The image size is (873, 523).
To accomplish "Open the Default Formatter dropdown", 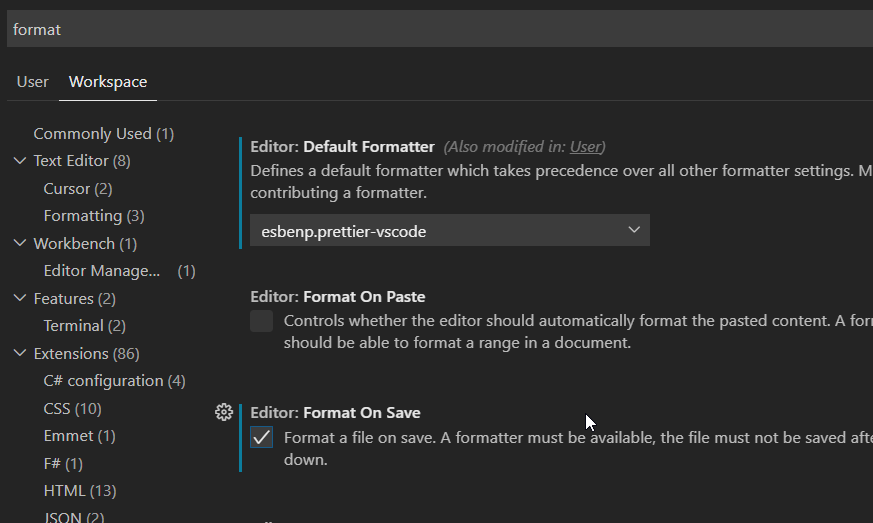I will tap(450, 231).
